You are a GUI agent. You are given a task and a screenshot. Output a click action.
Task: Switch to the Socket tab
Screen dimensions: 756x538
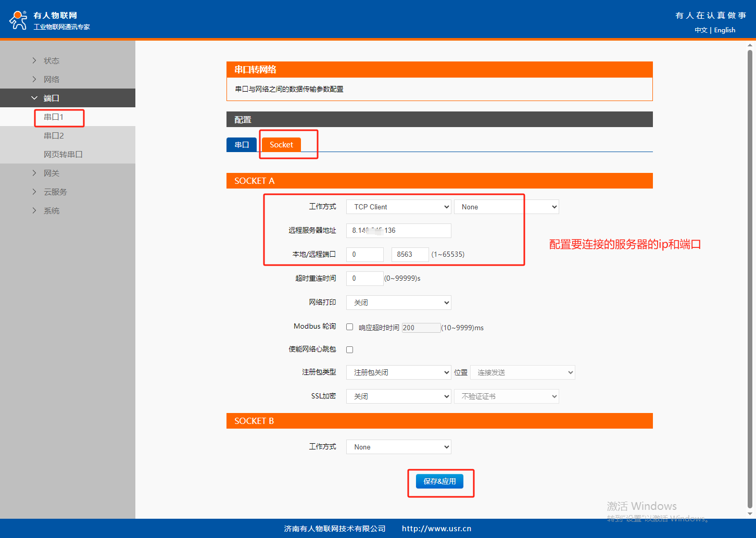[x=281, y=145]
